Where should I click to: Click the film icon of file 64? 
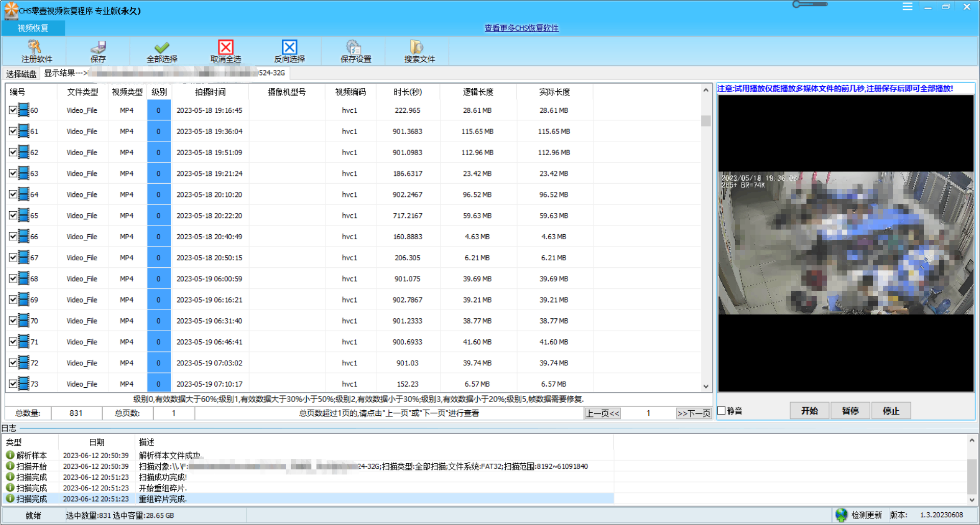(23, 194)
